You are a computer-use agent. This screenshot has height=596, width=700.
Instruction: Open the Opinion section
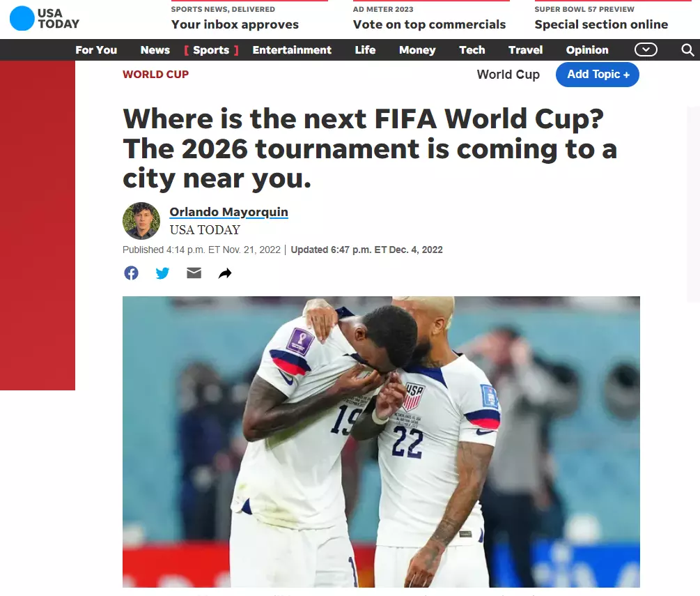tap(587, 50)
